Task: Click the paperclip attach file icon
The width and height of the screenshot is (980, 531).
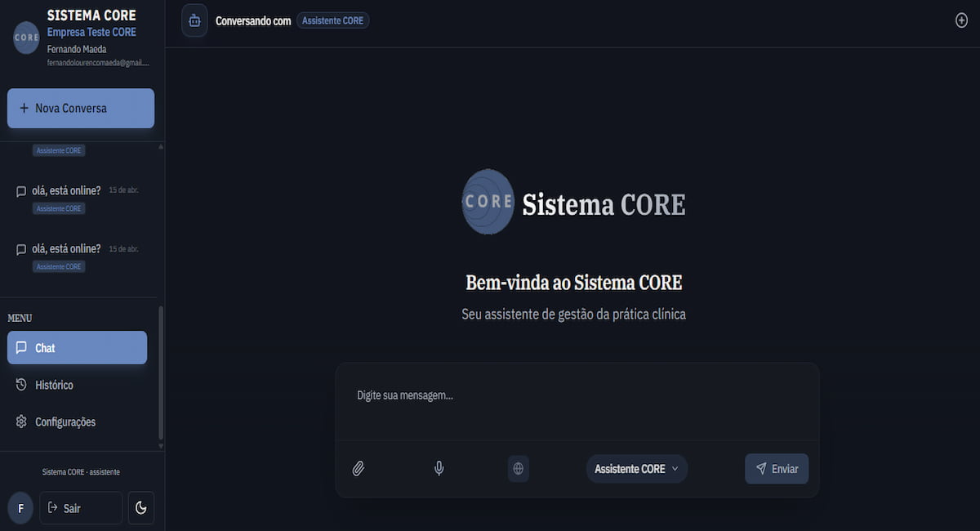Action: (x=358, y=468)
